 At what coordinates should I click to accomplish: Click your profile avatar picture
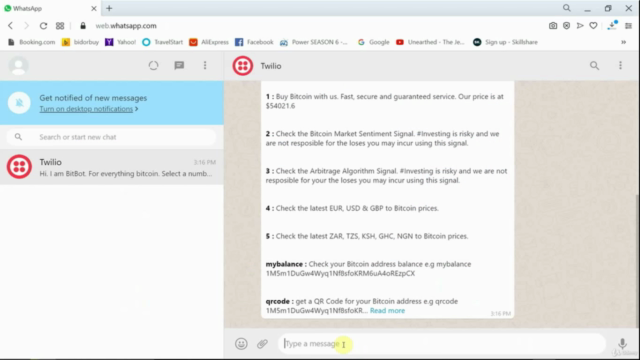tap(19, 66)
